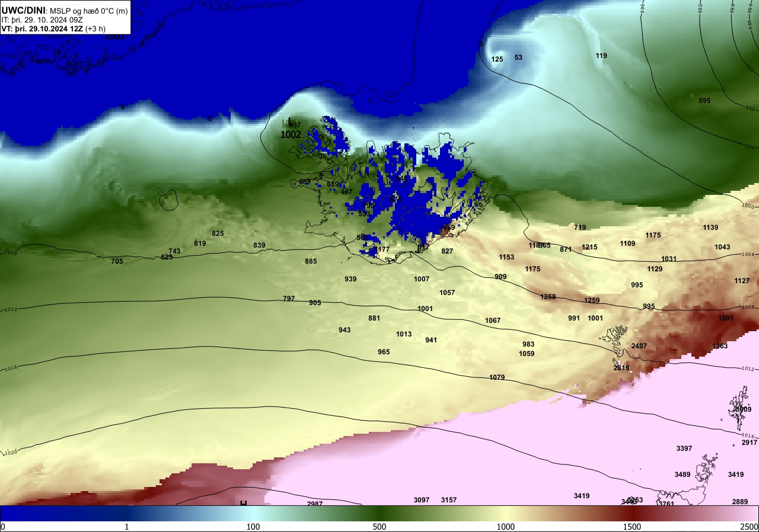Click the height value 3489
759x532 pixels.
point(683,475)
